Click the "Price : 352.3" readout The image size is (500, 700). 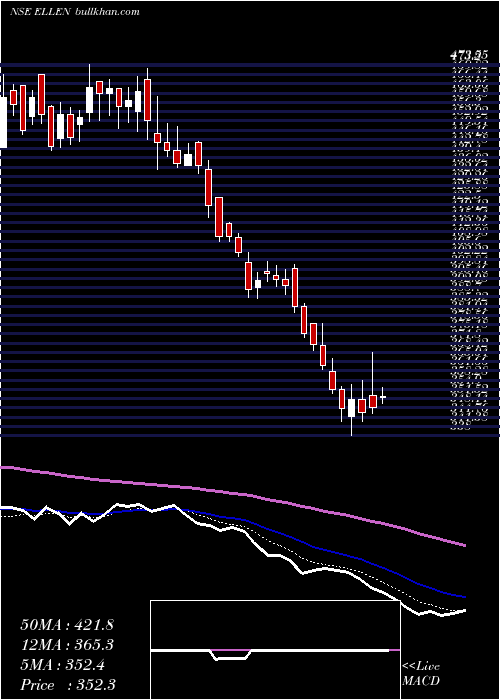pyautogui.click(x=68, y=685)
